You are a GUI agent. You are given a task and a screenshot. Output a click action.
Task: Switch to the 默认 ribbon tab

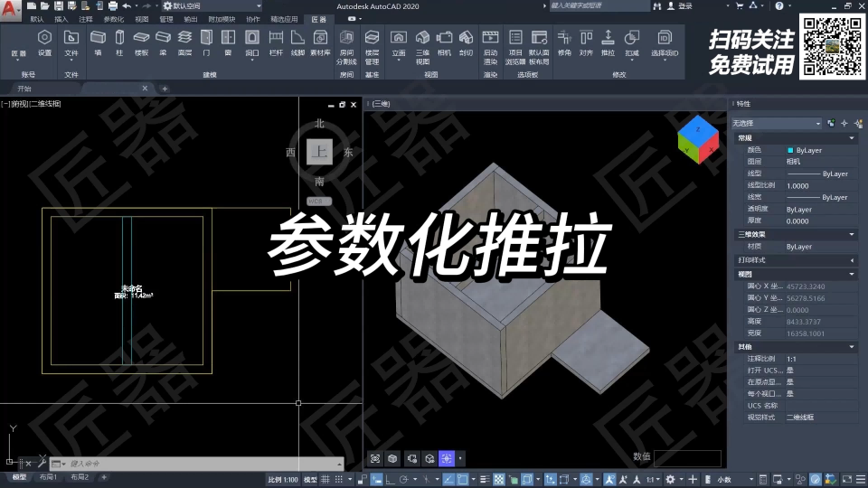tap(37, 19)
